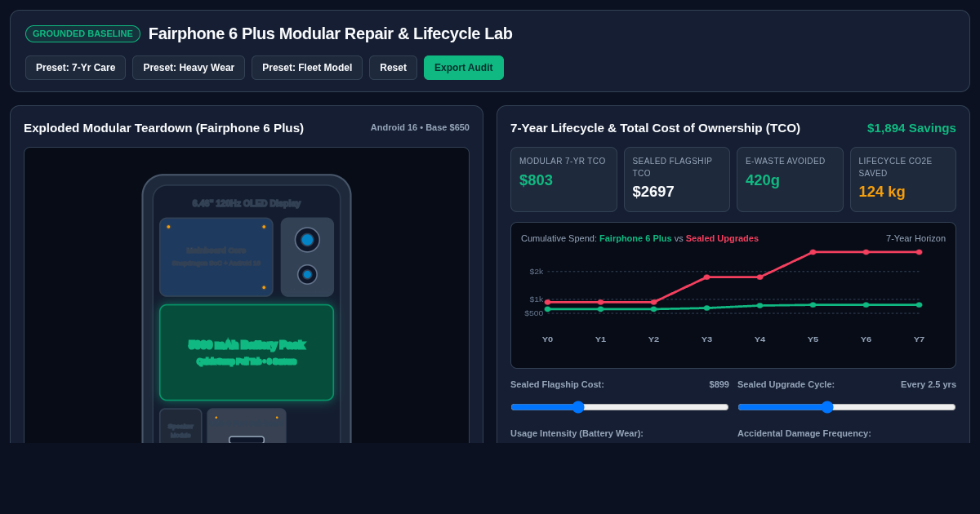The width and height of the screenshot is (980, 514).
Task: Adjust the Sealed Upgrade Cycle slider
Action: pos(847,407)
